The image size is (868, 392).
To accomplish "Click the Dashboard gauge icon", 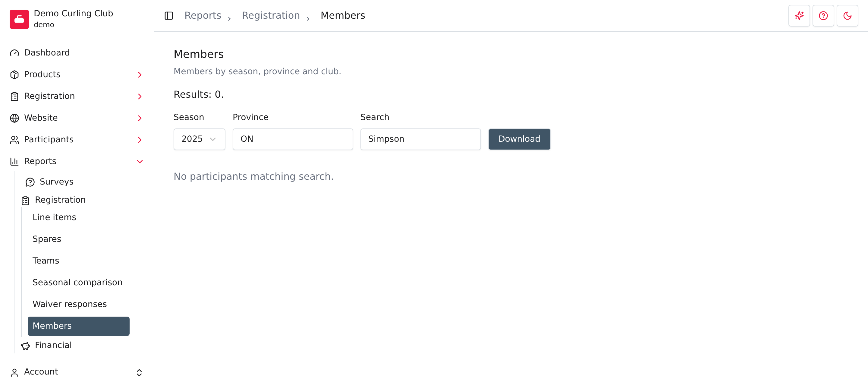I will (14, 53).
